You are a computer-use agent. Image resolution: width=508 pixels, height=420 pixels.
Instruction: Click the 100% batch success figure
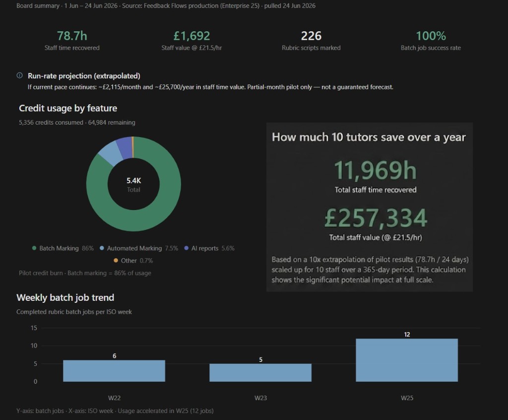(x=431, y=36)
